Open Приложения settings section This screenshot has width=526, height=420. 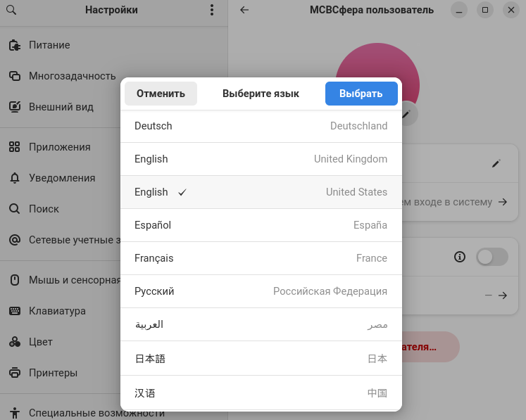coord(114,147)
